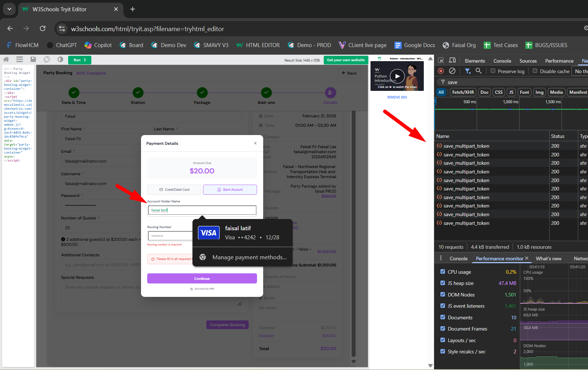Screen dimensions: 588x370
Task: Click the REMOVE ADS link
Action: coord(397,97)
